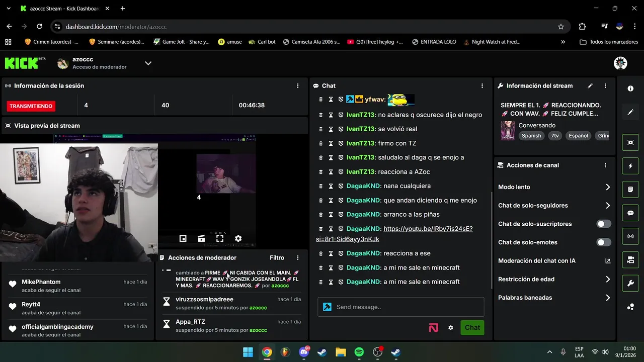The height and width of the screenshot is (362, 644).
Task: Click Spanish tag chip
Action: click(531, 136)
